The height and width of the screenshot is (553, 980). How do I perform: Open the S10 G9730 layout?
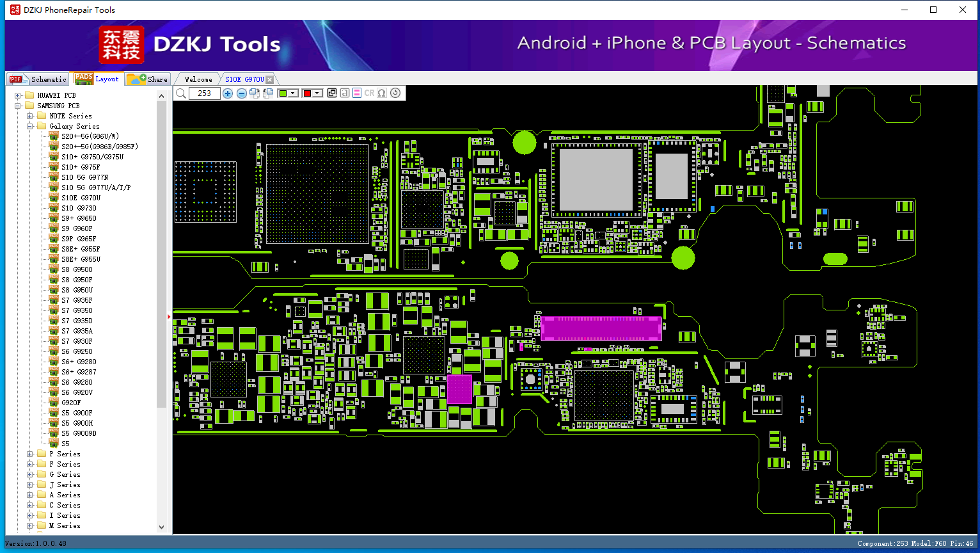point(79,208)
